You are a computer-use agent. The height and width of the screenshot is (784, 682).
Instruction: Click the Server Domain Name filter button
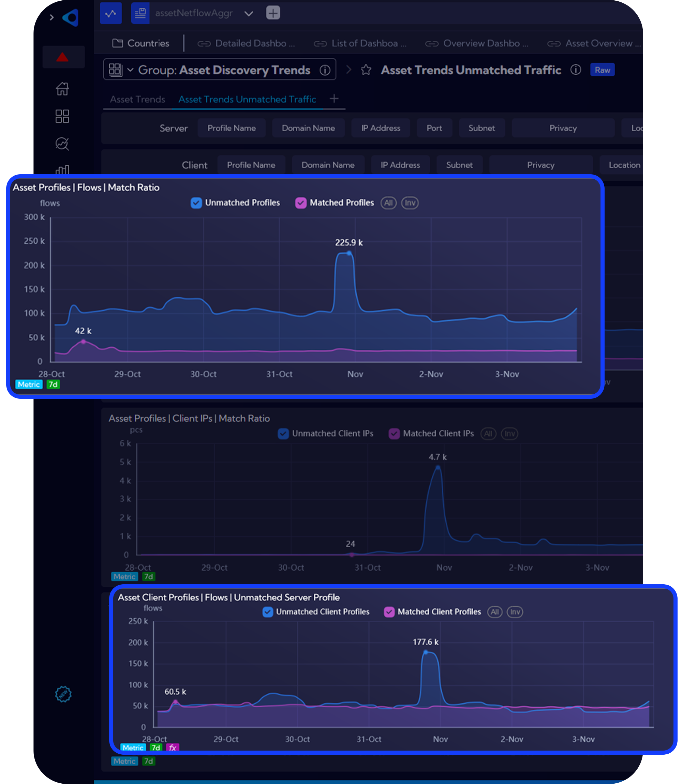(308, 128)
